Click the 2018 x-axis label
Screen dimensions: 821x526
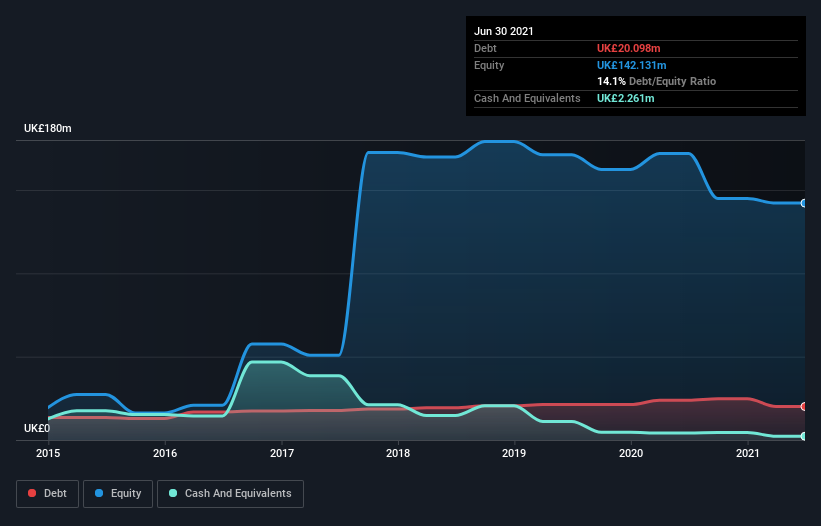[398, 453]
